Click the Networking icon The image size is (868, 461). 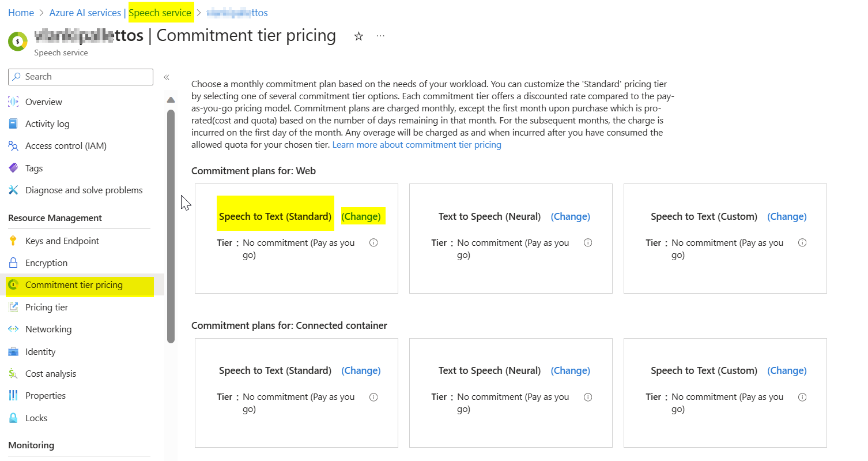coord(13,329)
